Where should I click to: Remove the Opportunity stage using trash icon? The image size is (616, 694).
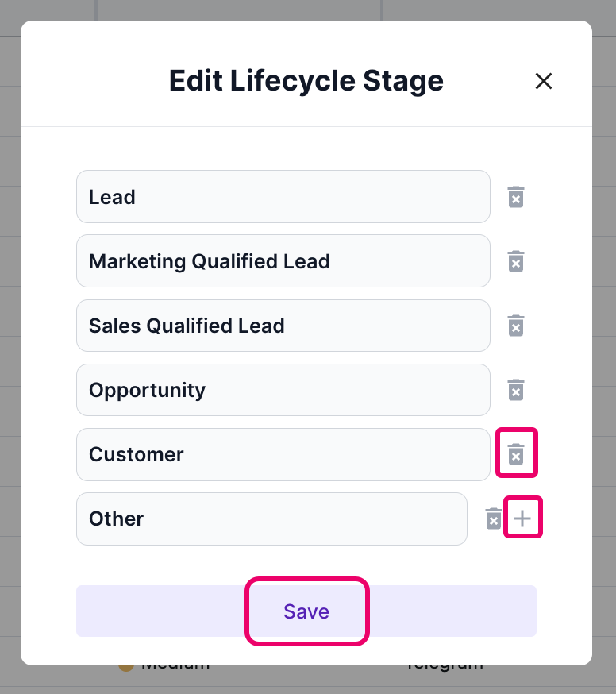pyautogui.click(x=515, y=390)
